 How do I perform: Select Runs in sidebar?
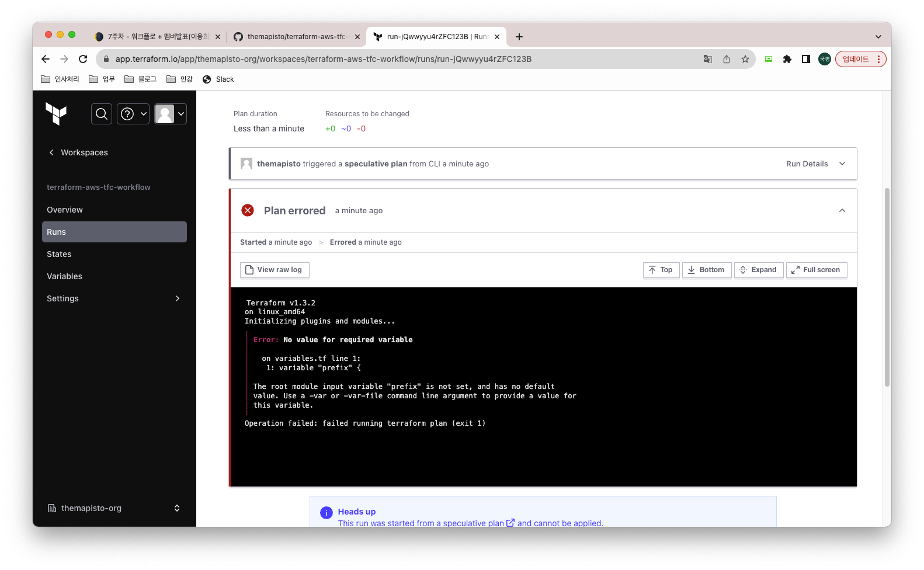tap(114, 232)
